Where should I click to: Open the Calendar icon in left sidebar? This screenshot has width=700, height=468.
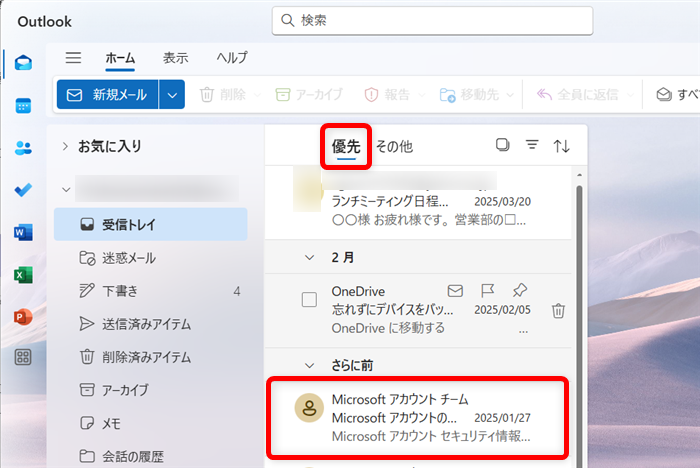click(23, 105)
